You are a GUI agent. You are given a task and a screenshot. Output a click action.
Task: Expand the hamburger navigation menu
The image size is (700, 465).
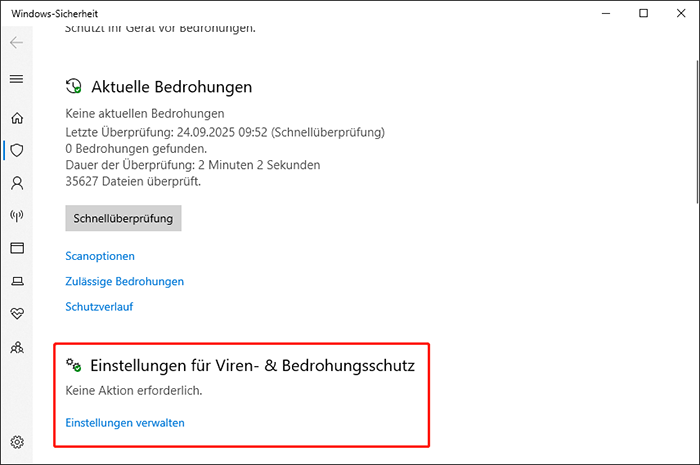click(x=16, y=78)
